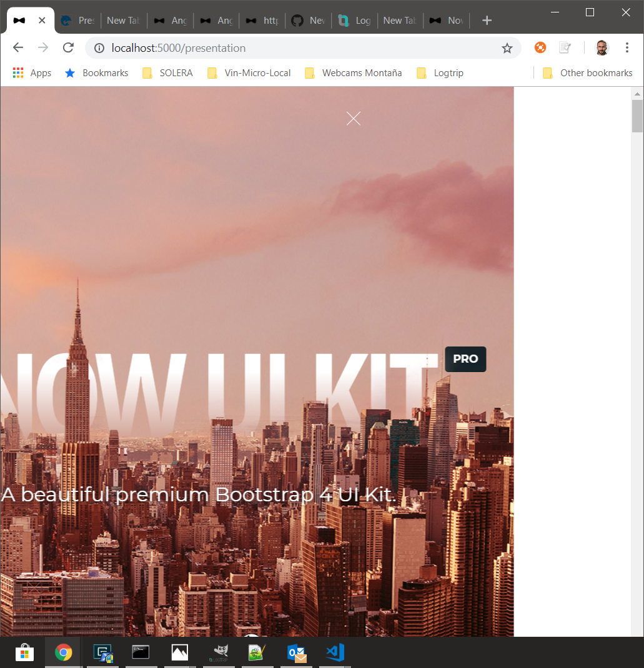Reload the presentation page
This screenshot has width=644, height=668.
(x=68, y=47)
